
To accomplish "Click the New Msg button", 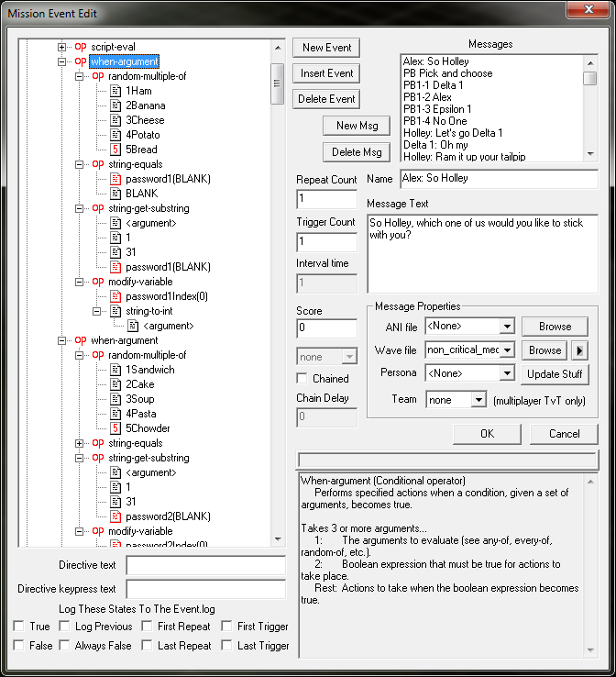I will [357, 126].
